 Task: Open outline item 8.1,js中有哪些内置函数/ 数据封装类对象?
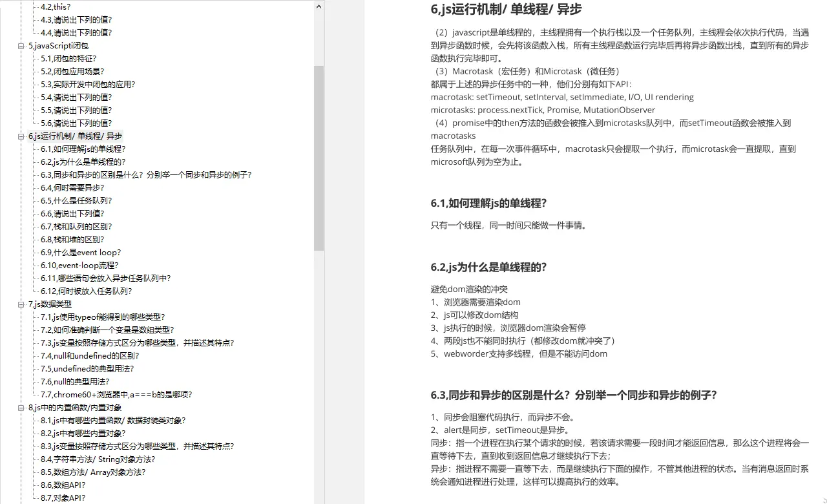coord(113,421)
